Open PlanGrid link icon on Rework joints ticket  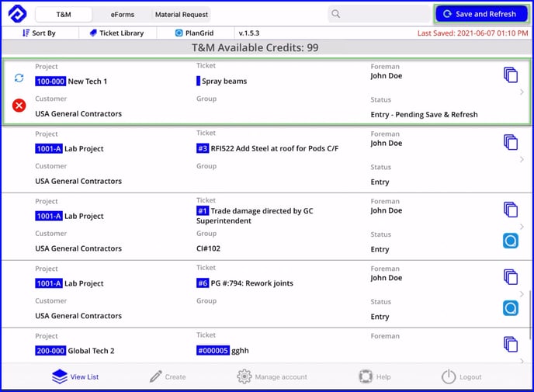coord(511,308)
